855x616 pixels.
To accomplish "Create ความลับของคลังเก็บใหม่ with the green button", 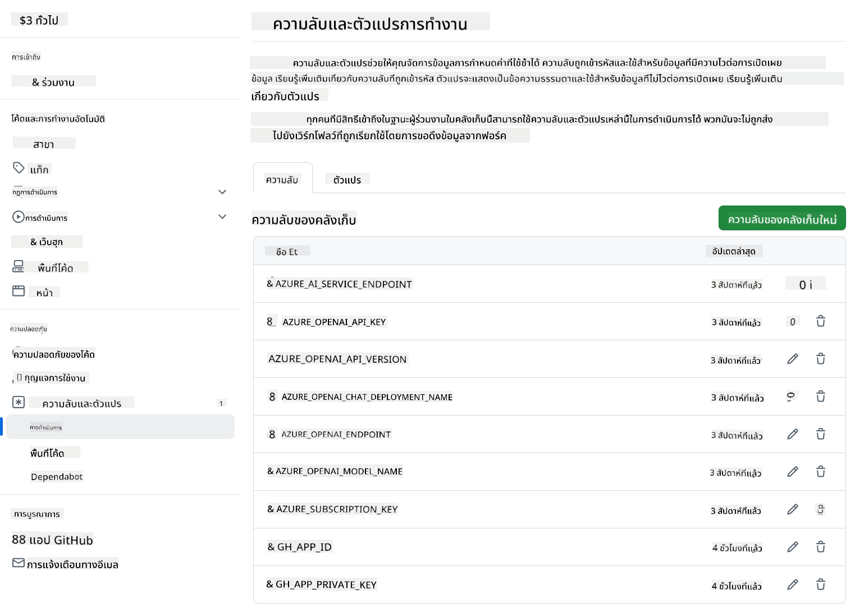I will point(782,218).
